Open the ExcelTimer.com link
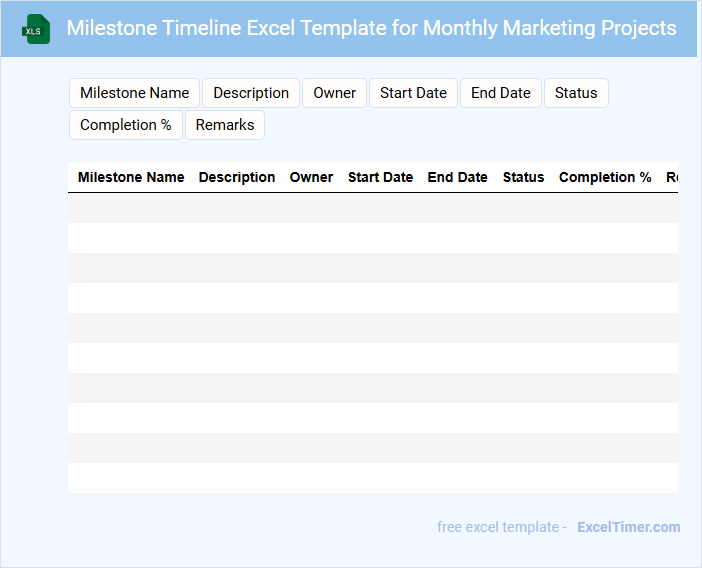Screen dimensions: 702x568 pos(628,527)
